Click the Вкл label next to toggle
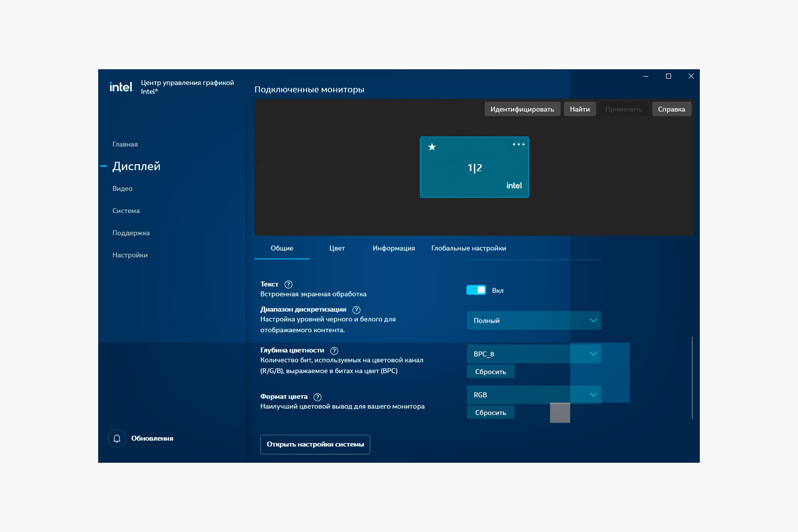 coord(498,291)
